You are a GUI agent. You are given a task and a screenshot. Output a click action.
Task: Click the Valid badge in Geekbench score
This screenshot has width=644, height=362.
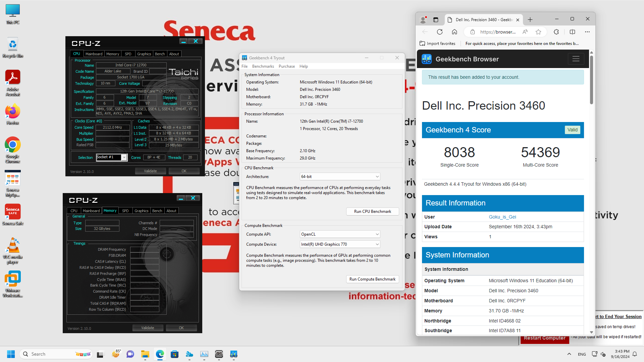pyautogui.click(x=573, y=130)
